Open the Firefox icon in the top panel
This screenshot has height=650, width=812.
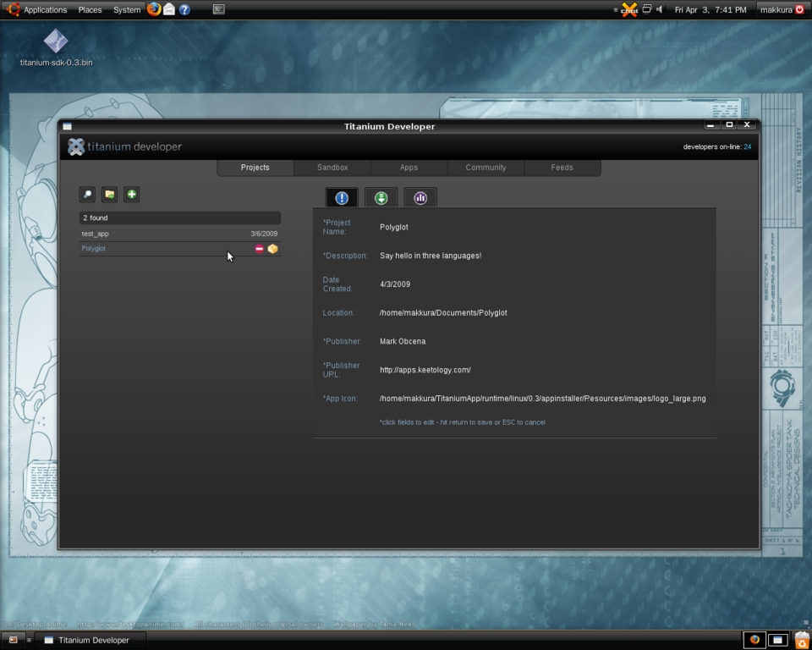(x=153, y=9)
